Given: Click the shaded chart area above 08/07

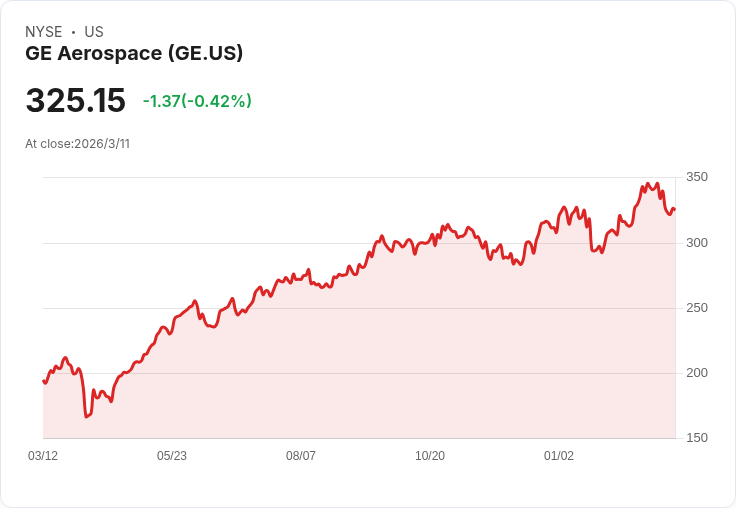Looking at the screenshot, I should (x=301, y=362).
